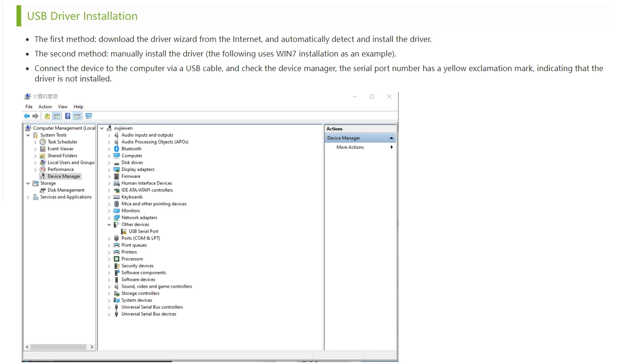This screenshot has height=364, width=628.
Task: Collapse the oujiewen root device node
Action: coord(102,128)
